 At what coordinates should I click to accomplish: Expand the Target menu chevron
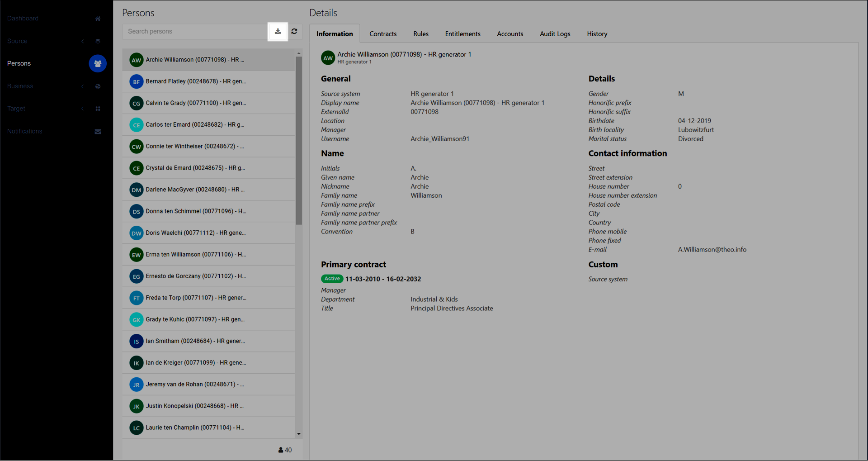tap(83, 109)
